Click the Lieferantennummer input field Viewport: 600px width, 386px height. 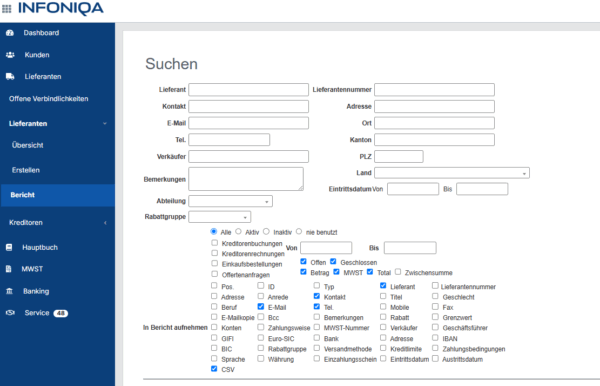coord(434,90)
